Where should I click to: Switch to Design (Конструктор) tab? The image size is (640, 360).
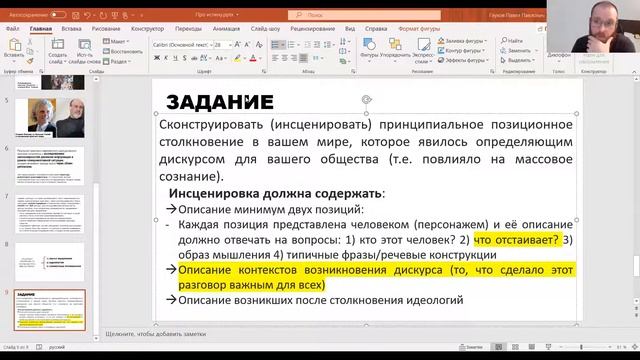click(x=147, y=29)
